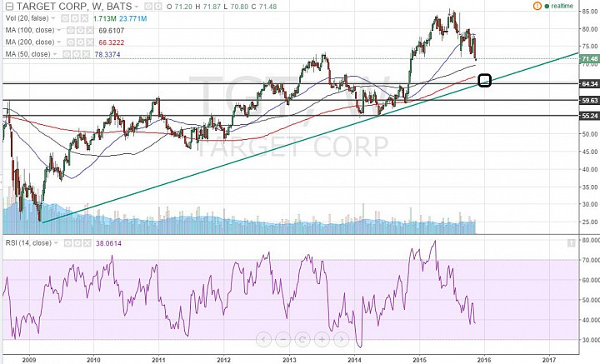600x364 pixels.
Task: Expand the Vol (20, false) dropdown arrow
Action: tap(53, 18)
